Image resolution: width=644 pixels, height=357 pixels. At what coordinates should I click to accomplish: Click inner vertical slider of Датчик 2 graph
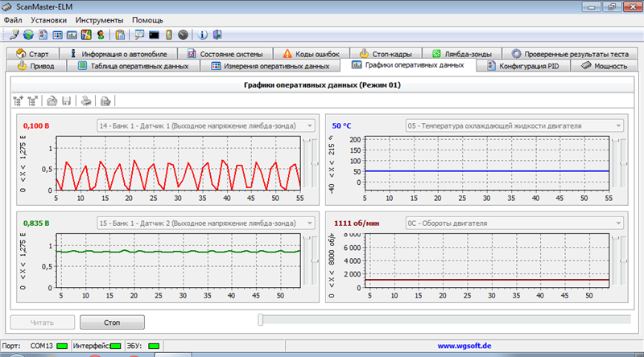(x=307, y=261)
